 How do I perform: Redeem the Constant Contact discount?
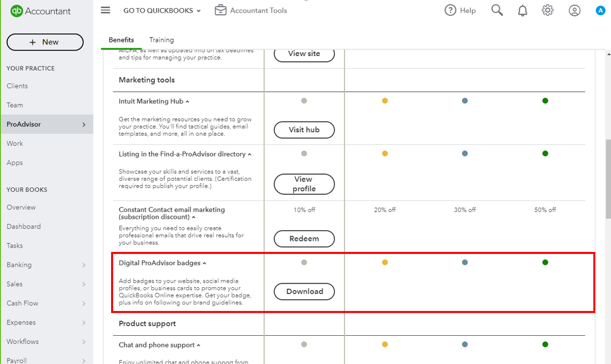[304, 239]
